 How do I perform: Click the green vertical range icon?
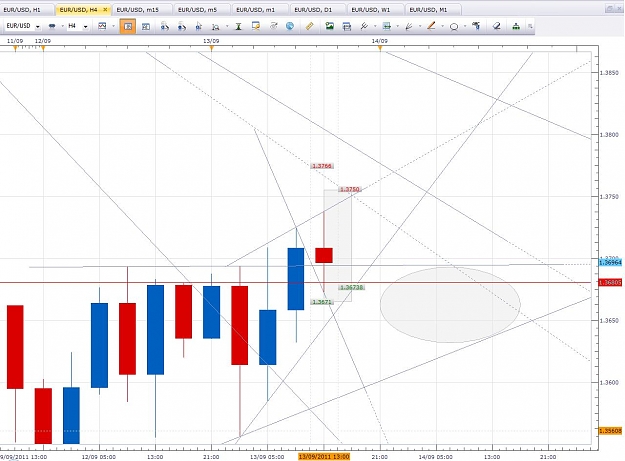click(x=238, y=27)
